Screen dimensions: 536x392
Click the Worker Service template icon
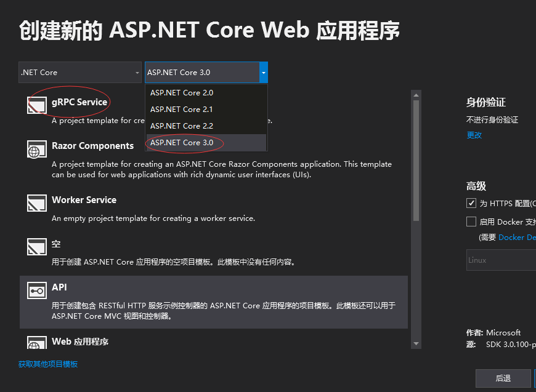coord(37,203)
